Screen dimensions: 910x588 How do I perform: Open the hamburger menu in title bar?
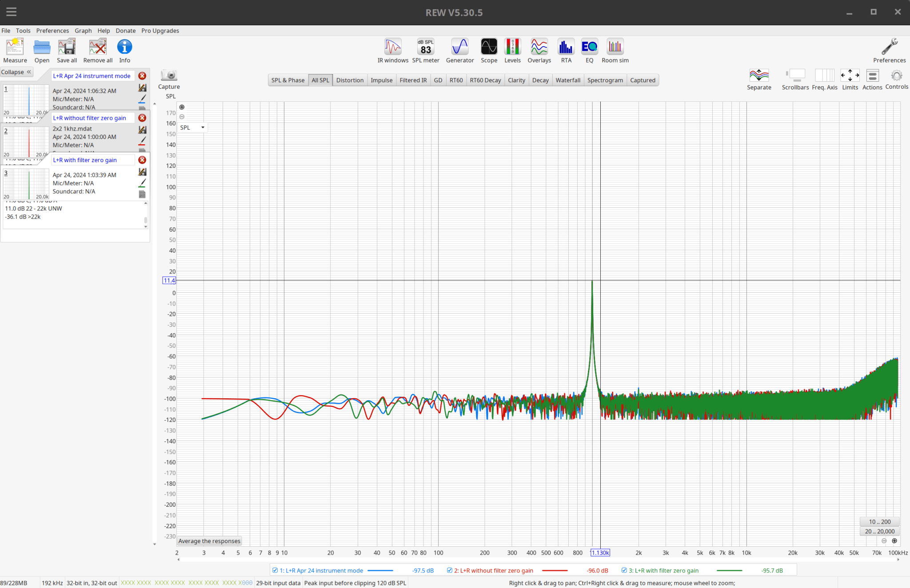tap(12, 12)
